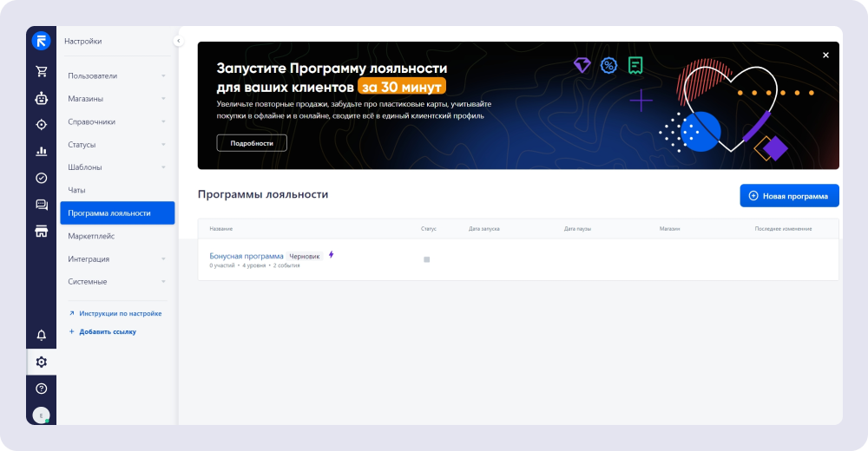
Task: Open the analytics bar chart icon
Action: click(x=42, y=151)
